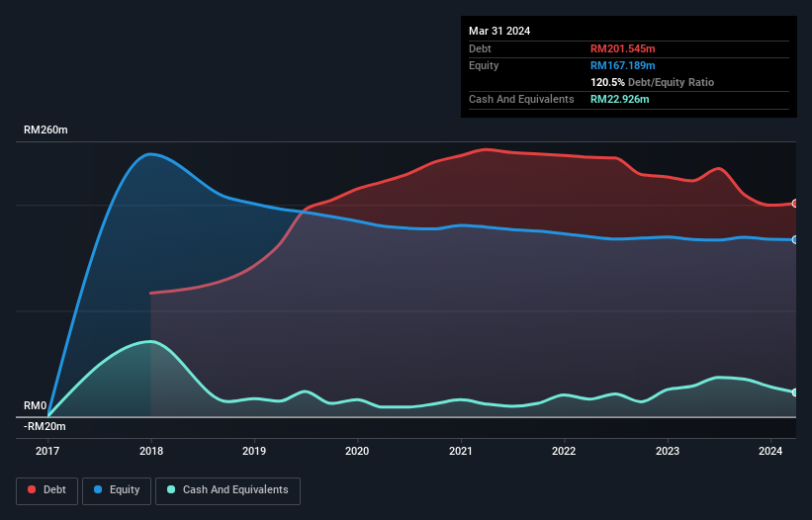
Task: Click the RM0 y-axis label
Action: [x=36, y=405]
